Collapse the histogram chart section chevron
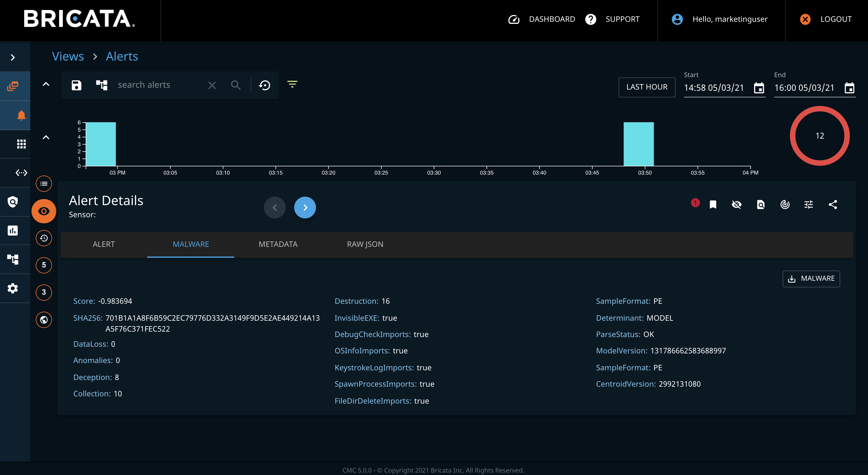 pos(46,137)
